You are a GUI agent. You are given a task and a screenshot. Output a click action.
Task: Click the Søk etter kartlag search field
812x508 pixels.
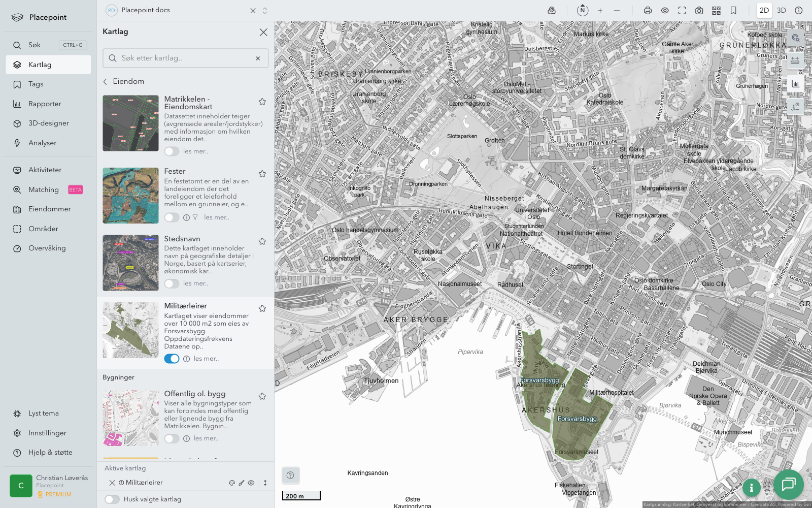tap(185, 58)
